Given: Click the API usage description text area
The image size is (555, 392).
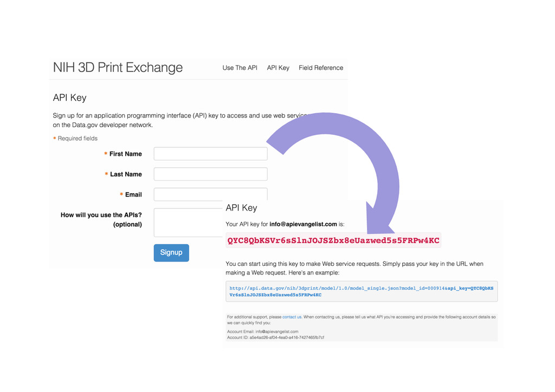Looking at the screenshot, I should coord(188,222).
